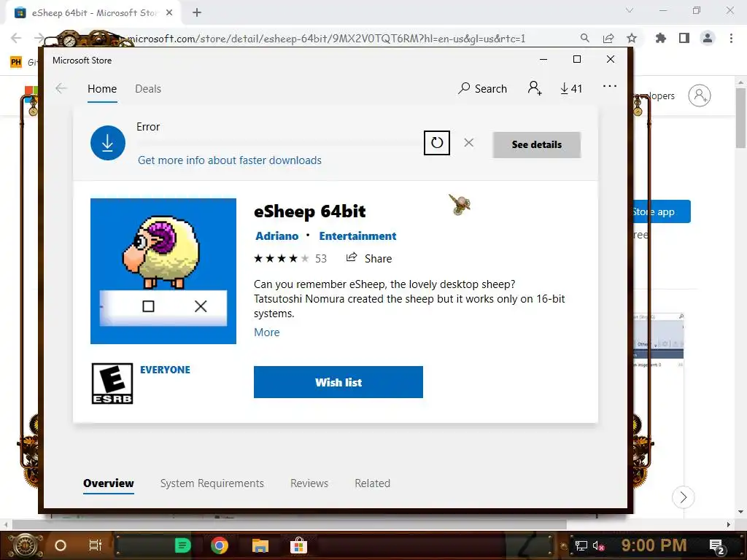Open notification center with 2 alerts
Viewport: 747px width, 560px height.
[x=717, y=547]
